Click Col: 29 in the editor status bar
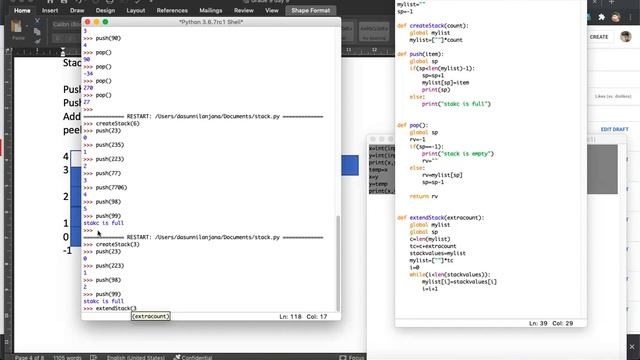Image resolution: width=640 pixels, height=360 pixels. (x=563, y=323)
